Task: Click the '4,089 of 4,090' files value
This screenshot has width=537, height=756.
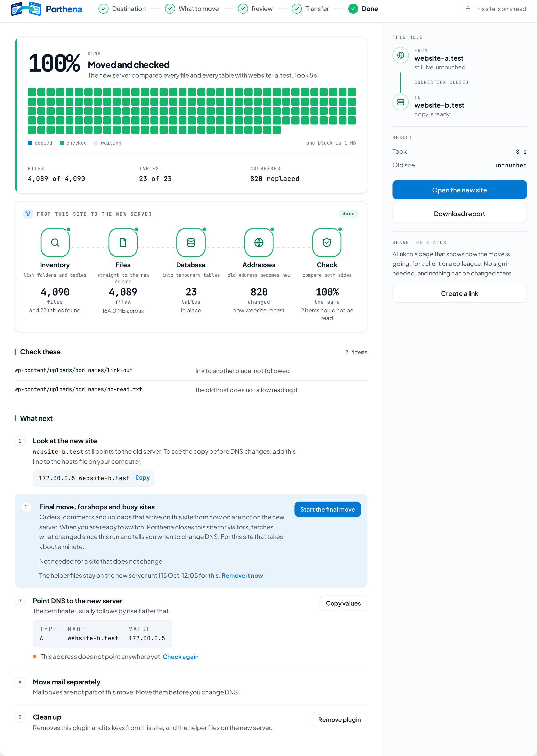Action: (x=56, y=179)
